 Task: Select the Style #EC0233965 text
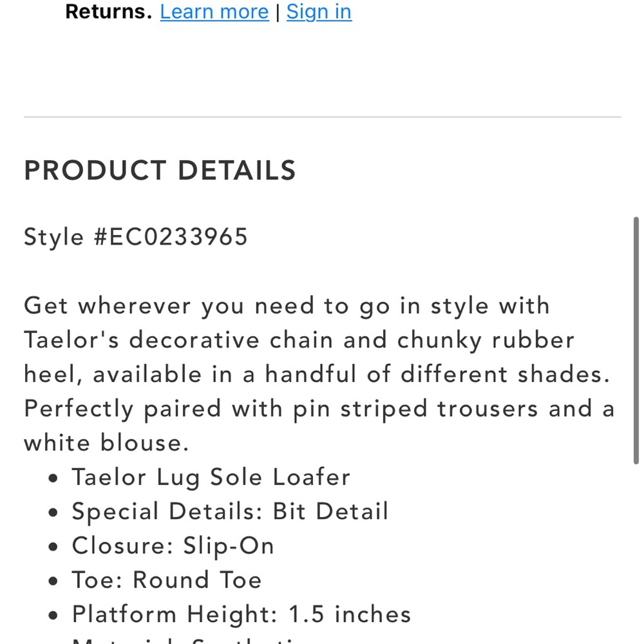click(x=135, y=237)
